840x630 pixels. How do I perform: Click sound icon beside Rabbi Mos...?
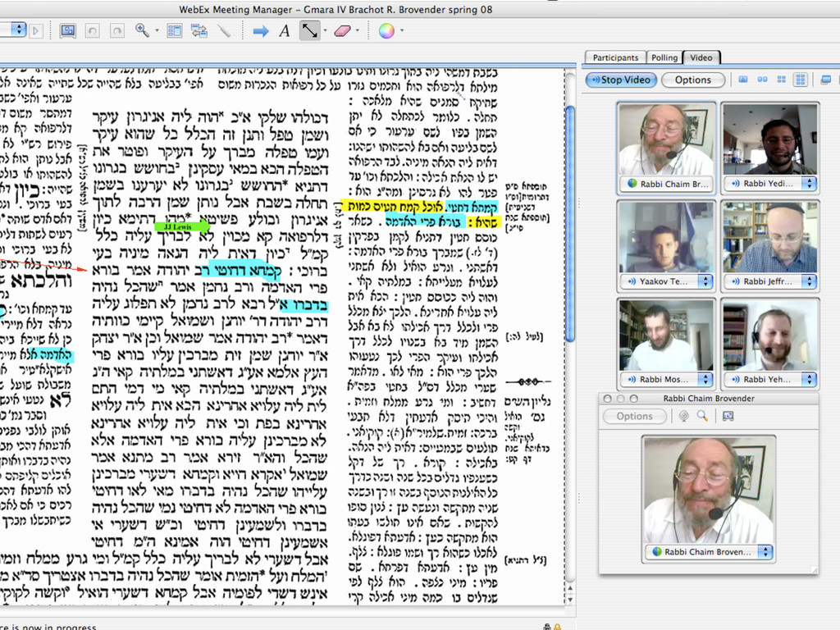coord(632,379)
